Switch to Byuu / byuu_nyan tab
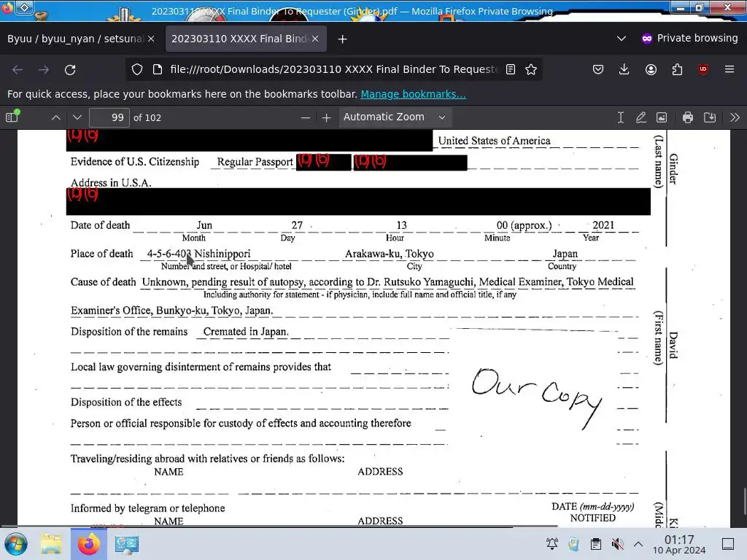The image size is (747, 560). coord(75,39)
